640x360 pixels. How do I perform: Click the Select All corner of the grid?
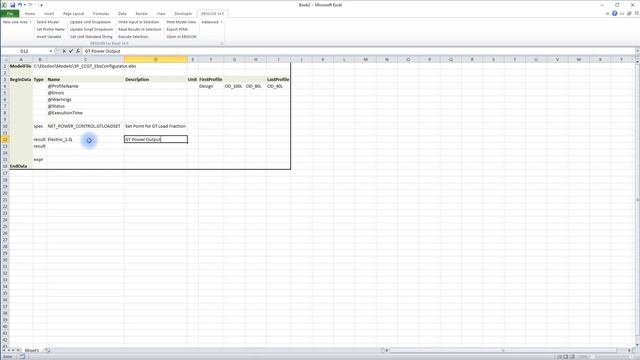[4, 60]
